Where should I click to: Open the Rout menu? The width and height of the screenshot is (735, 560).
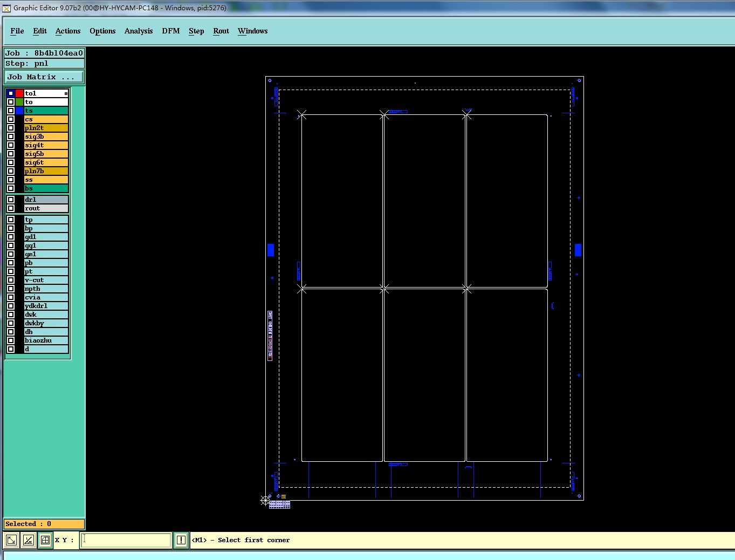[221, 31]
